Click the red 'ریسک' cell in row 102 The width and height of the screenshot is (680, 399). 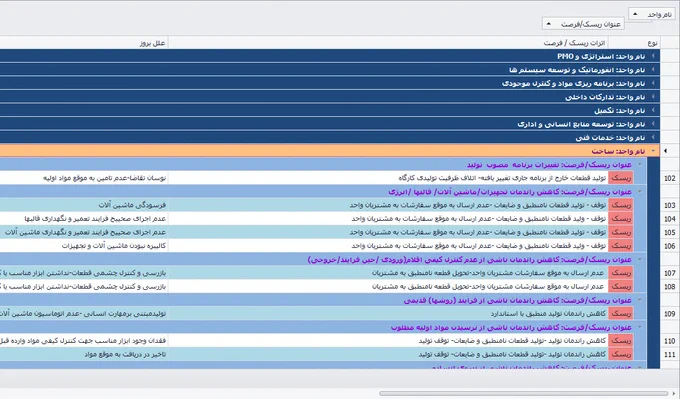621,178
